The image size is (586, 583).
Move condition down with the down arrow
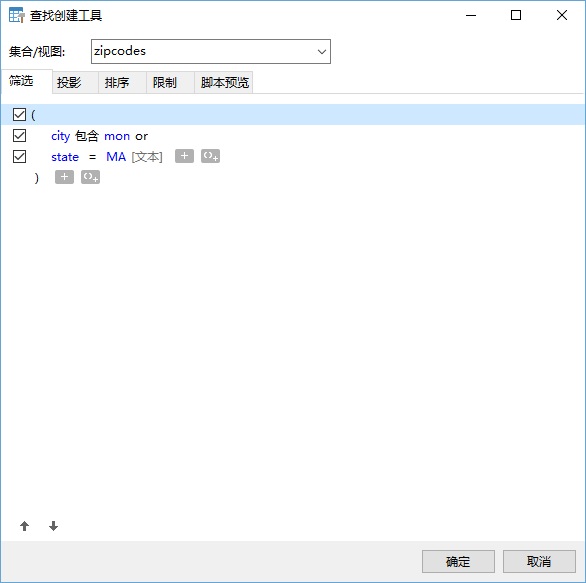click(53, 526)
